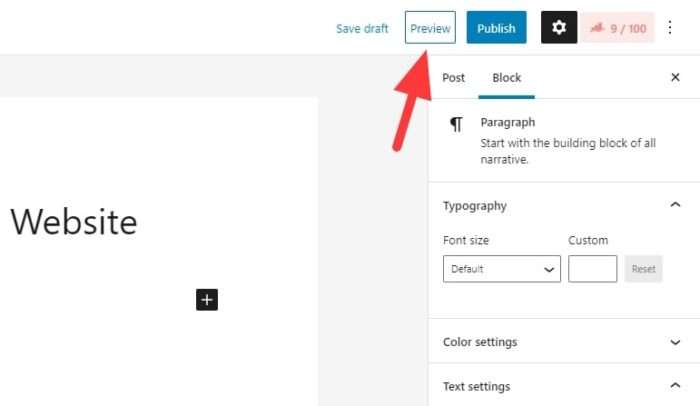This screenshot has width=700, height=406.
Task: Expand the Color settings panel chevron
Action: [675, 342]
